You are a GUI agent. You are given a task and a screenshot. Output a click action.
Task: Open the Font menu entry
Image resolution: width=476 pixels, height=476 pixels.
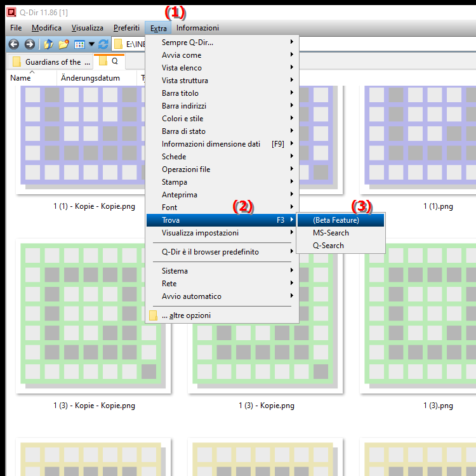point(222,208)
